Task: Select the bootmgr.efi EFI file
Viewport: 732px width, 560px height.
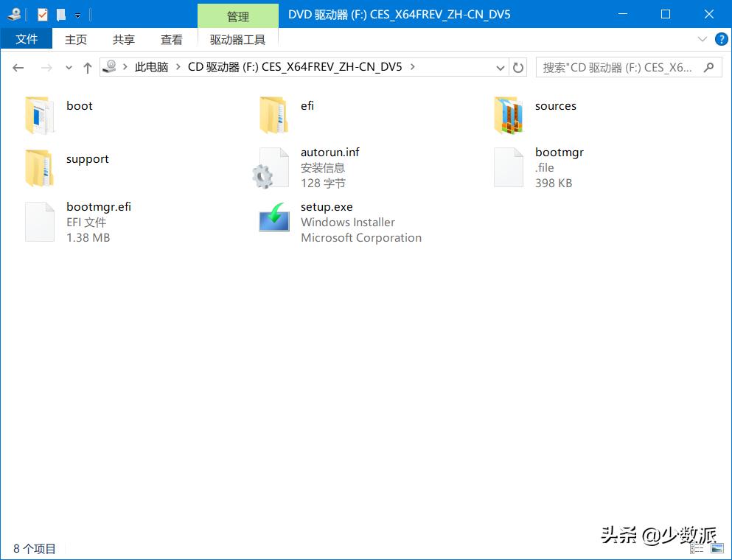Action: click(99, 206)
